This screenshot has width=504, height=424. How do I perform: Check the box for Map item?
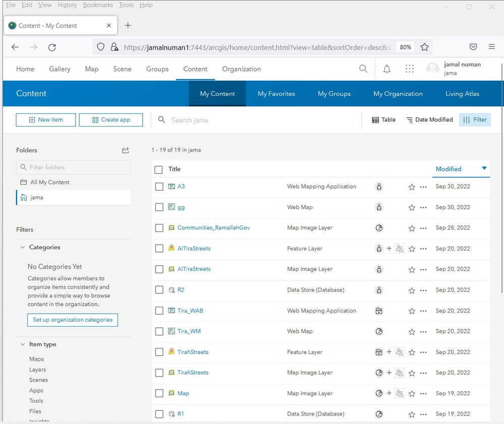click(159, 393)
